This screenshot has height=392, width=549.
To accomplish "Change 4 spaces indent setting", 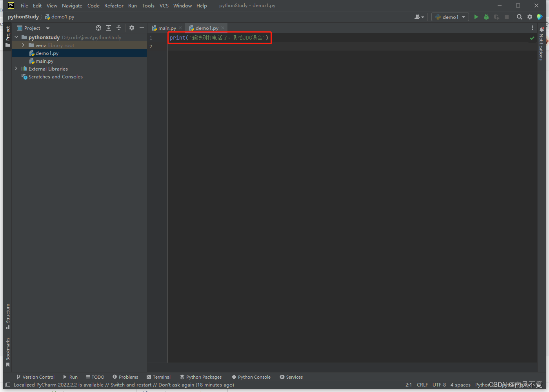I will [460, 385].
